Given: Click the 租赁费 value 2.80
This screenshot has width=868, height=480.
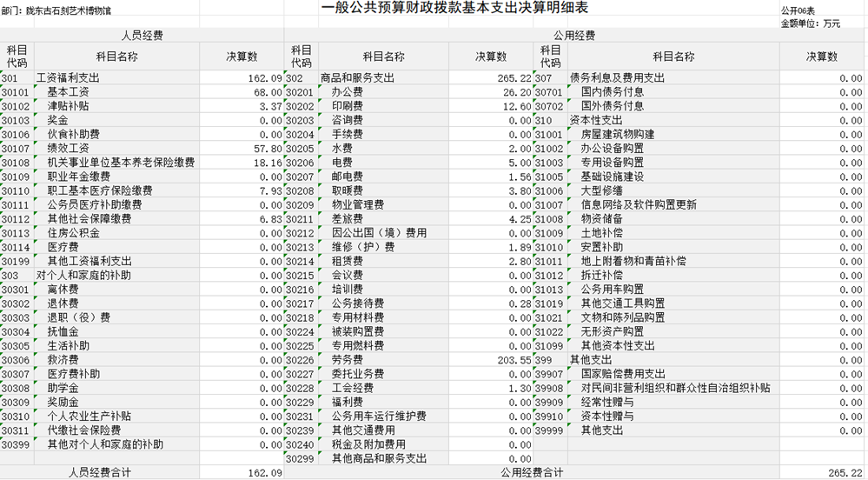Looking at the screenshot, I should click(490, 262).
